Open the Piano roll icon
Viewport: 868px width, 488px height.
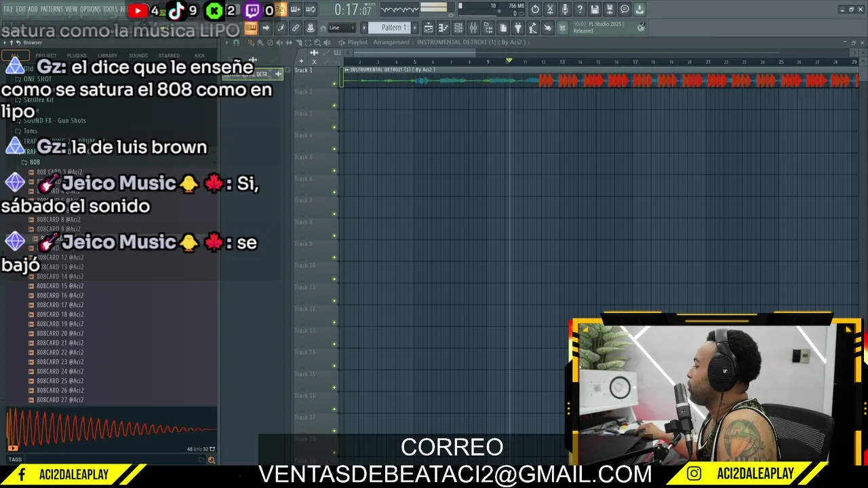click(443, 28)
